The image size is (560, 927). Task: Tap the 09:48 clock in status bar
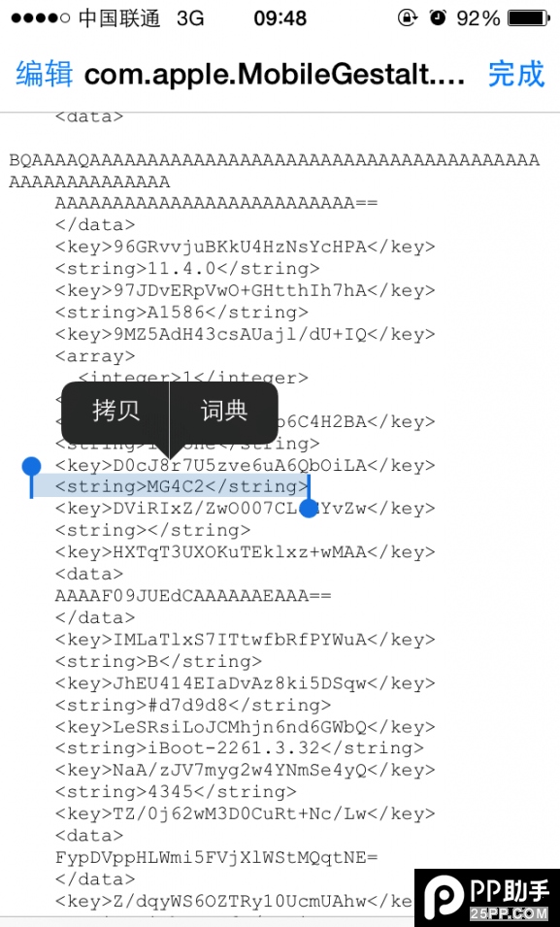(280, 18)
